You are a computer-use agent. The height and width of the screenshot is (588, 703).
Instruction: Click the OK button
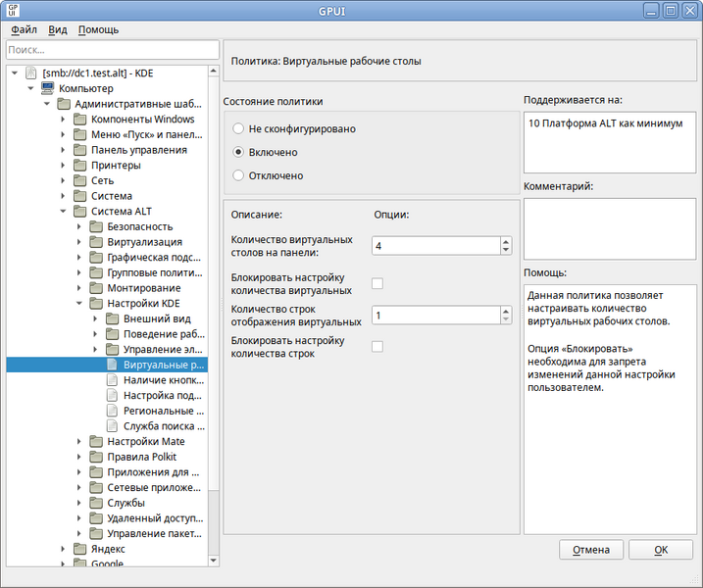[661, 550]
